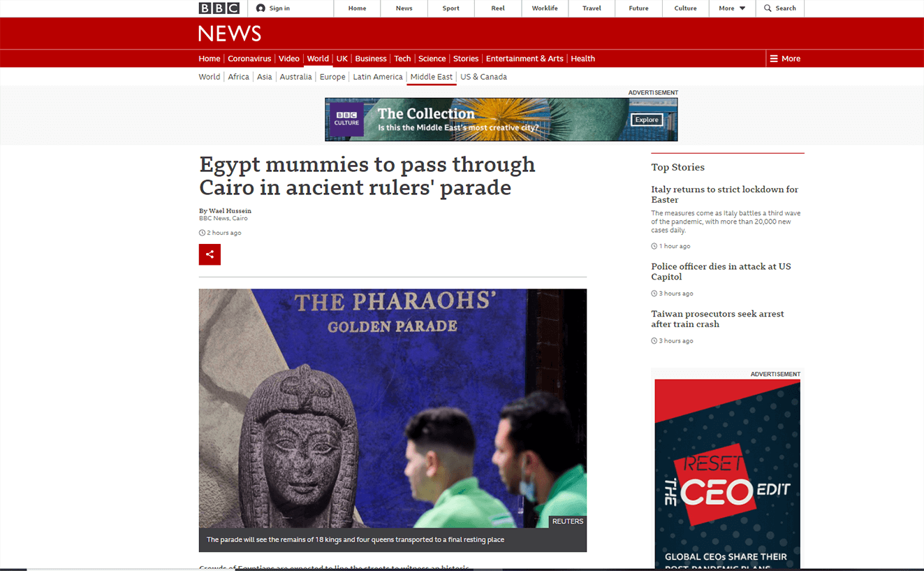Click the BBC Culture logo in the ad banner

point(346,120)
